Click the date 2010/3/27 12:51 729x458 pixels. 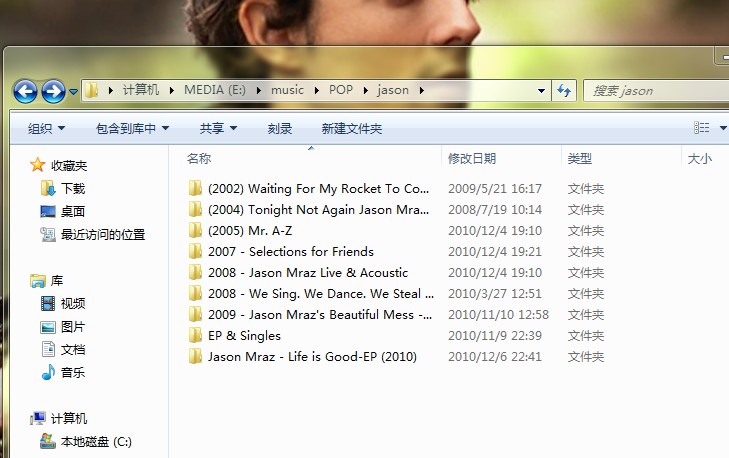(495, 293)
